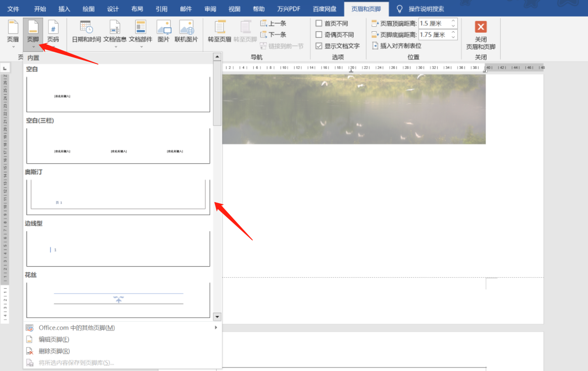Viewport: 588px width, 371px height.
Task: Click the footer gallery scrollbar thumb
Action: point(217,93)
